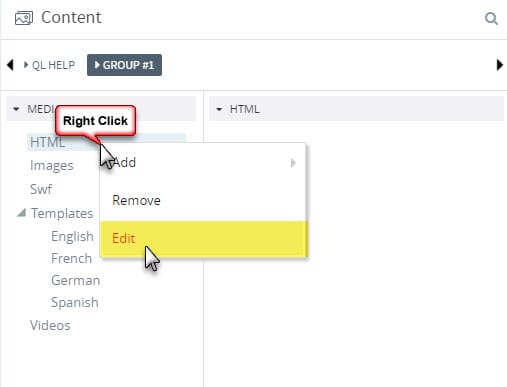
Task: Collapse the MEDIA section arrow
Action: click(x=16, y=109)
